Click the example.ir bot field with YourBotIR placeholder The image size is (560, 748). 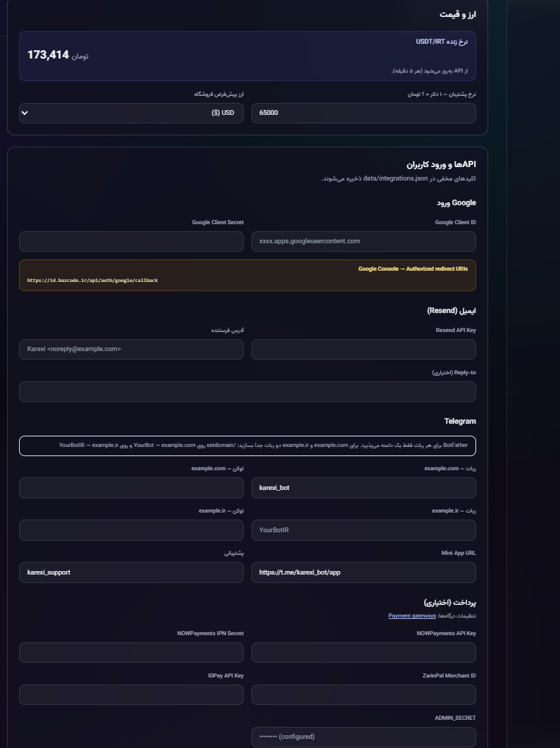click(x=363, y=530)
